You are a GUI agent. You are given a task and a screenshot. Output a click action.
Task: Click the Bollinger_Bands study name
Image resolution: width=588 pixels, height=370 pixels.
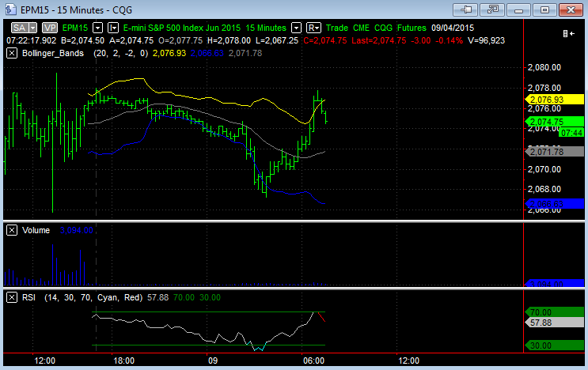pos(53,53)
